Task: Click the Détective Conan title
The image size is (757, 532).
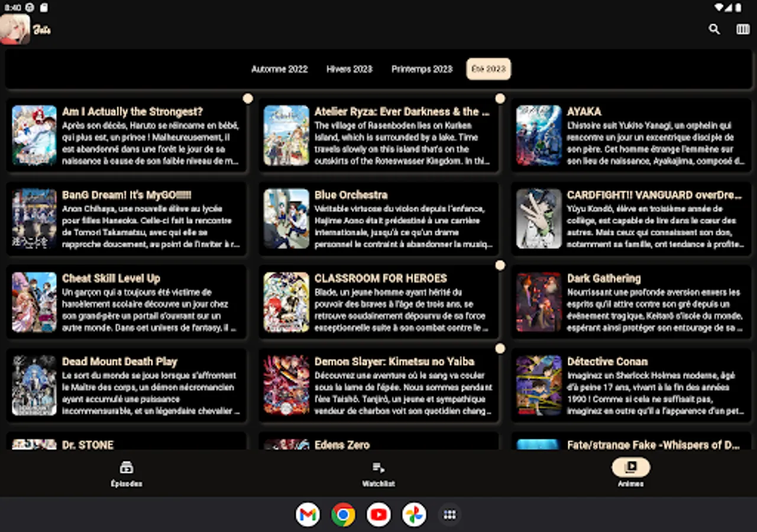Action: click(x=607, y=362)
